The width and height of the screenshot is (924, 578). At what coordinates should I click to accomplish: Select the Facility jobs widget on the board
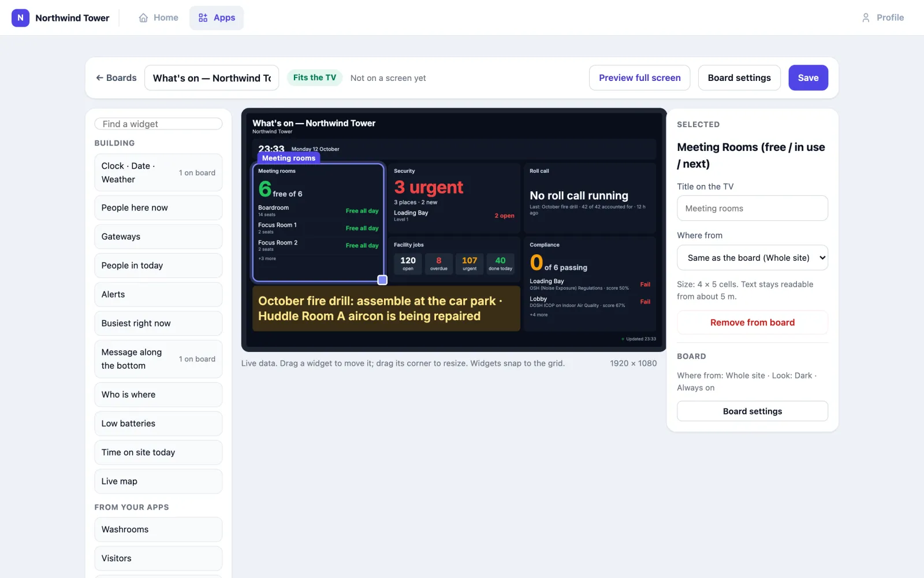[x=454, y=260]
